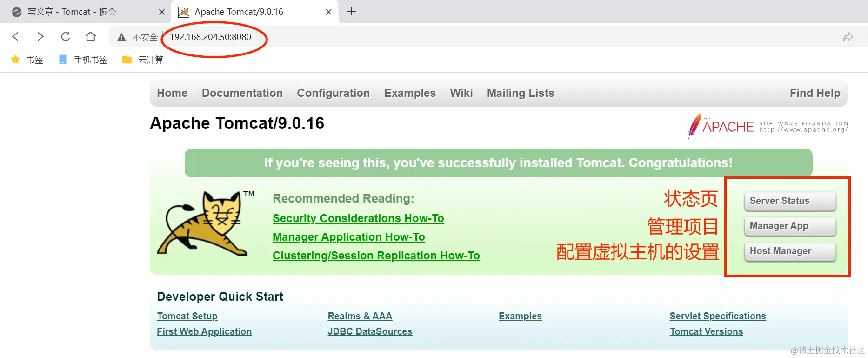Open Wiki in the Tomcat navigation bar
The image size is (868, 358).
461,93
